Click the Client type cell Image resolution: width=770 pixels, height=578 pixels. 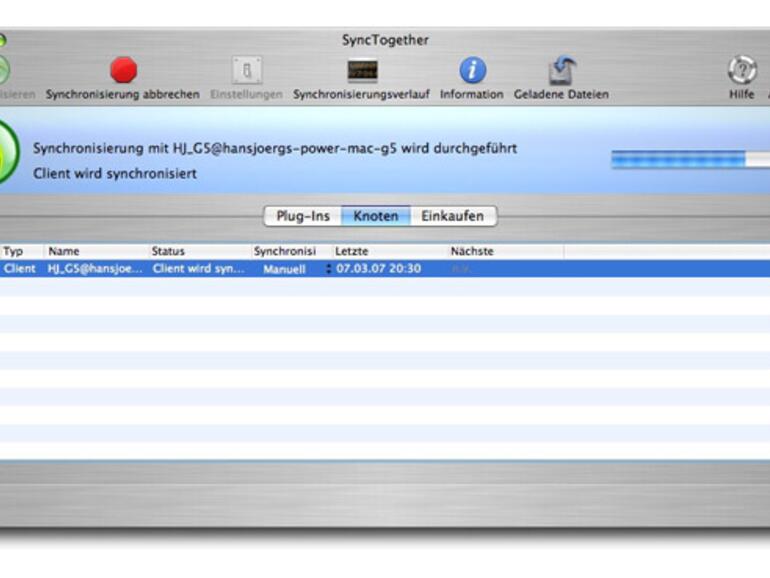pyautogui.click(x=19, y=269)
